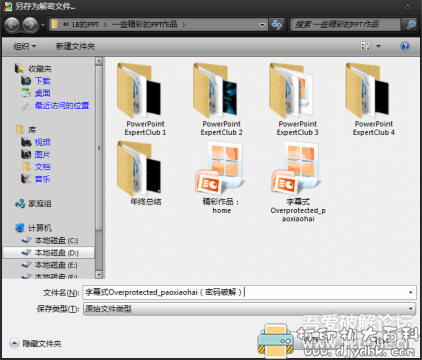Click the 视频 library icon

26,142
